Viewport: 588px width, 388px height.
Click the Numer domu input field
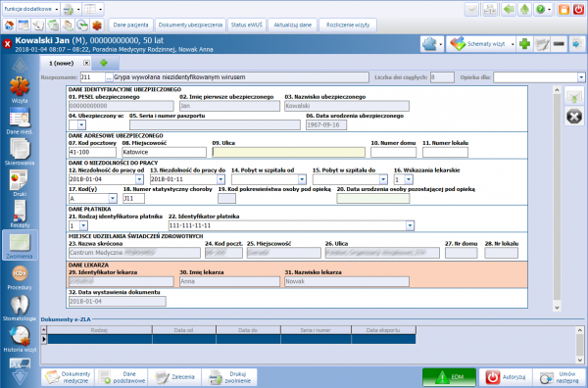coord(393,152)
